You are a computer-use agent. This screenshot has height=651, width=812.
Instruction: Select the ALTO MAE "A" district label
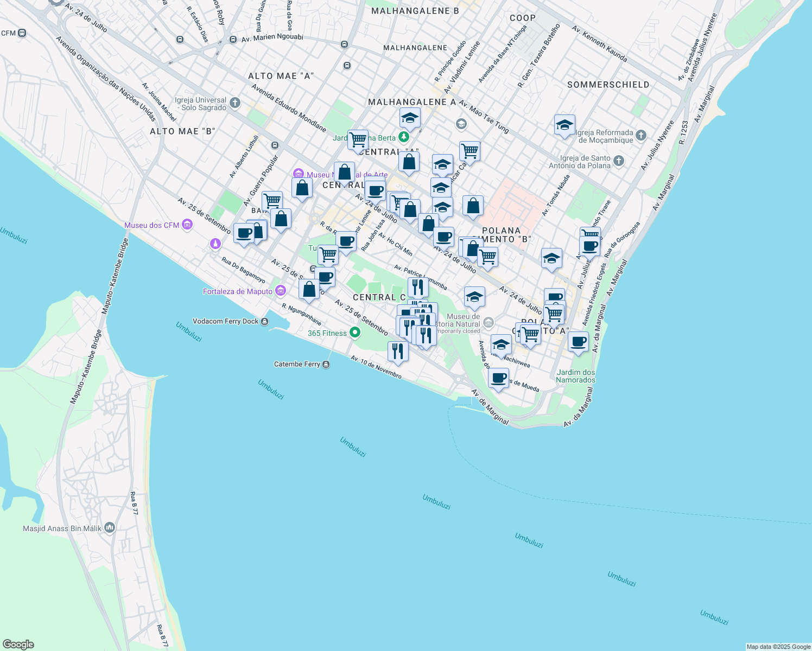[x=281, y=76]
